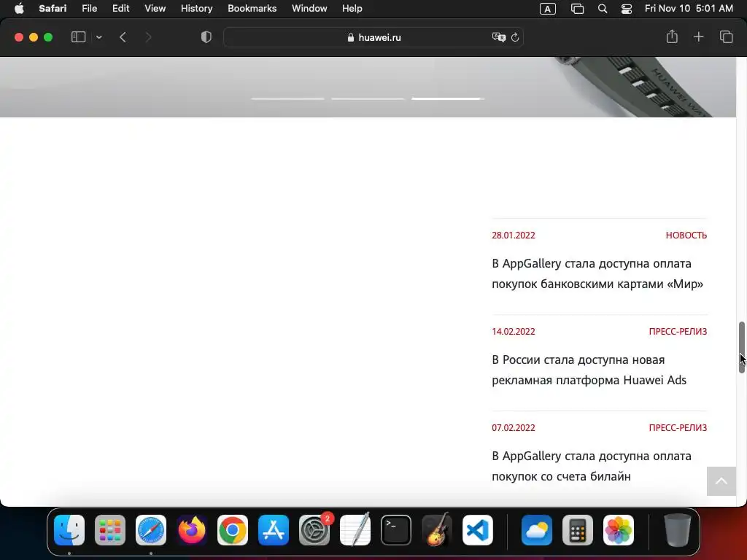Image resolution: width=747 pixels, height=560 pixels.
Task: Open the View menu
Action: tap(155, 8)
